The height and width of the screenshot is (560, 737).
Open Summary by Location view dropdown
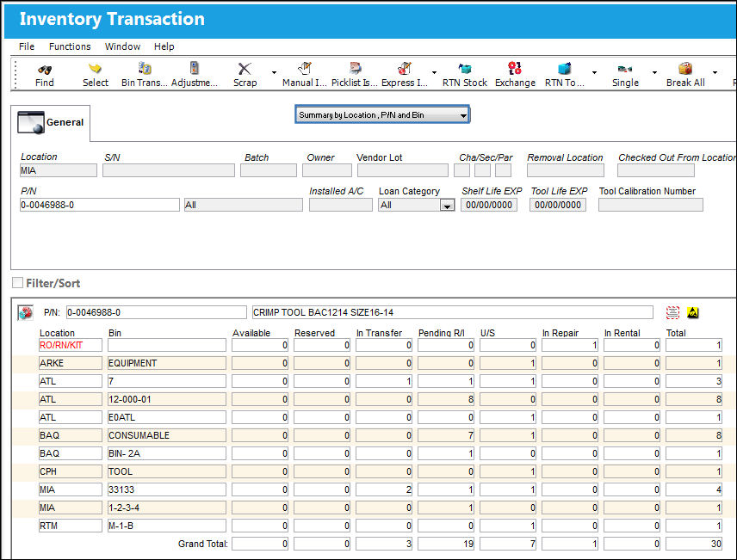point(382,114)
